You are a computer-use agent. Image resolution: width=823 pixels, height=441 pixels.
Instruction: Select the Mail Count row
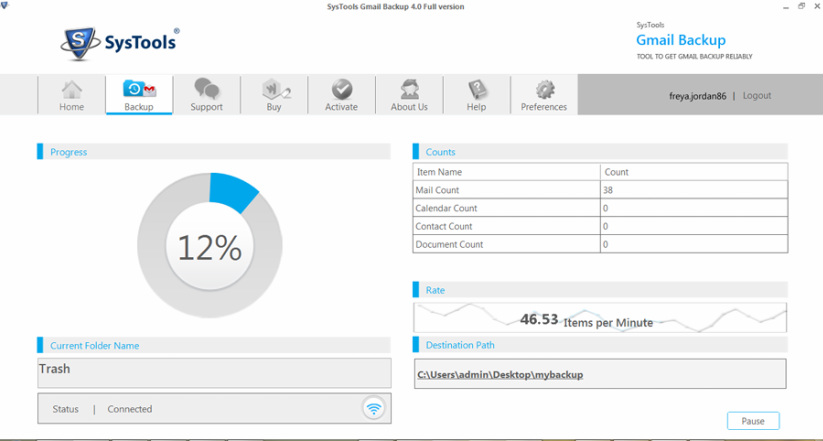[x=600, y=190]
